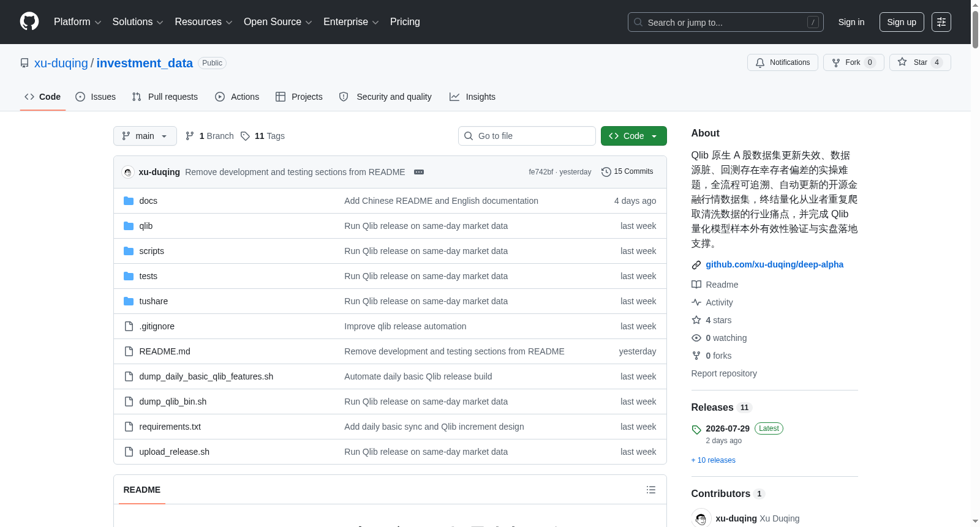
Task: Fork the repository with Fork button
Action: [854, 62]
